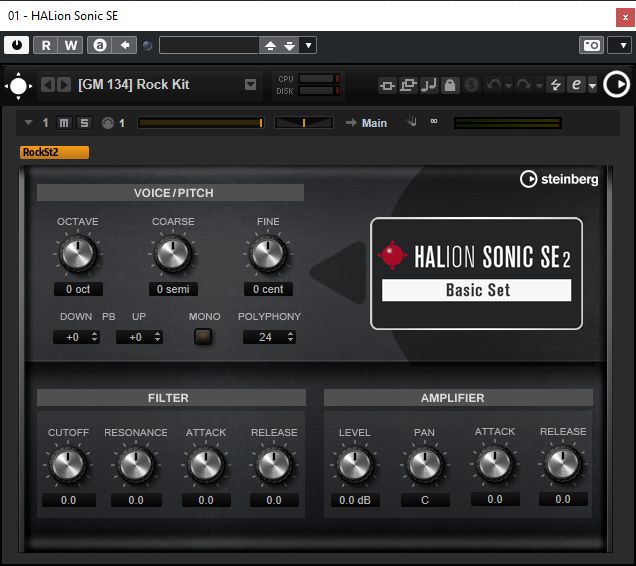Click the pitch bend DOWN stepper arrows

click(95, 337)
